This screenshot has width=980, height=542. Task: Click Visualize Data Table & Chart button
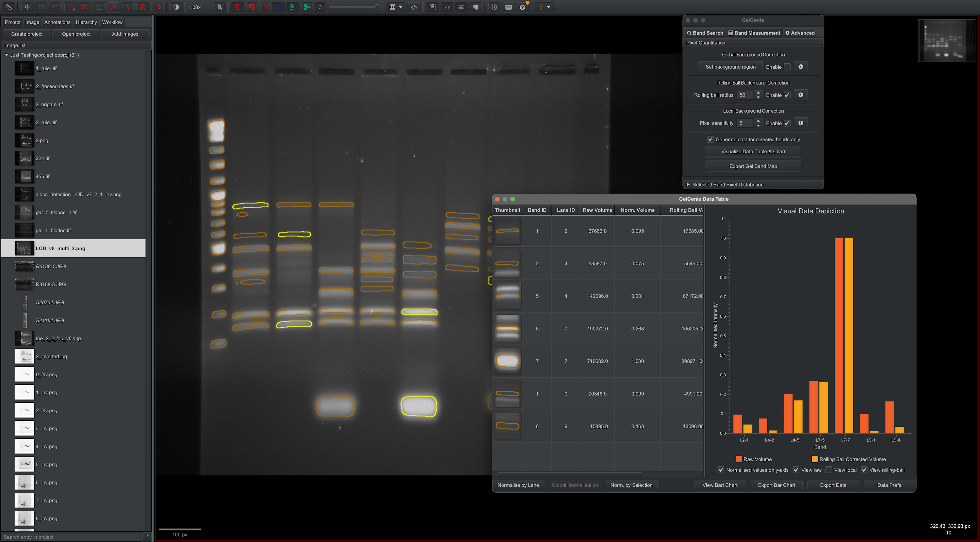(x=753, y=151)
